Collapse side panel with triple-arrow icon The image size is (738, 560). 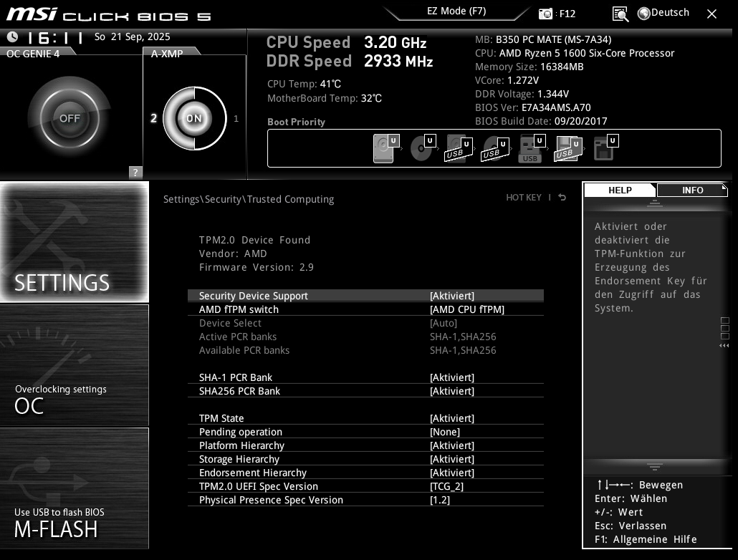click(724, 345)
